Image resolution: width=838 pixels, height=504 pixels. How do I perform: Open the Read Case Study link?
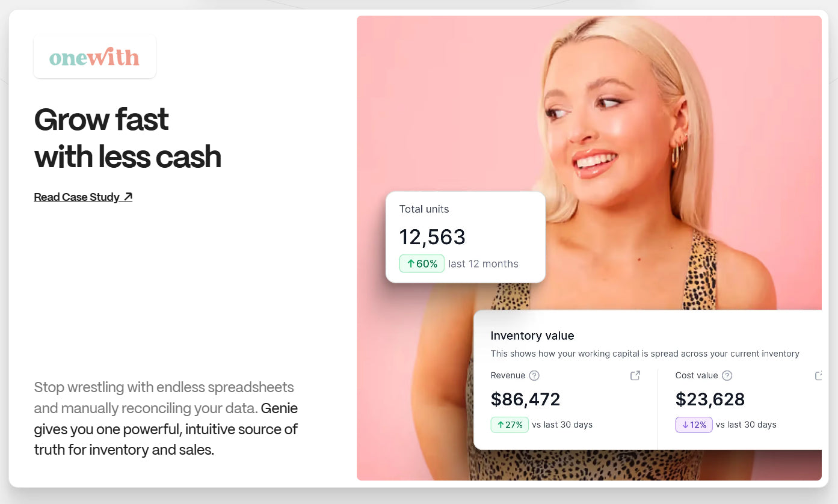[x=83, y=197]
